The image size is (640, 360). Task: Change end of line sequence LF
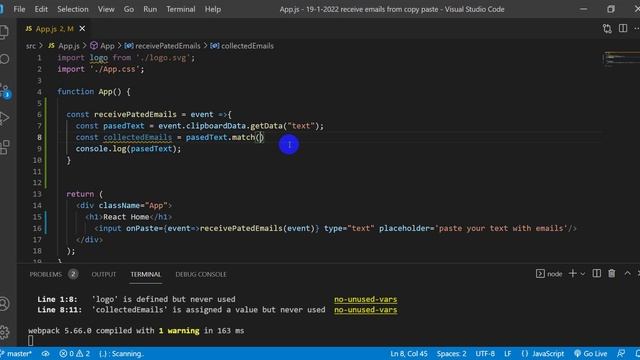(x=507, y=354)
